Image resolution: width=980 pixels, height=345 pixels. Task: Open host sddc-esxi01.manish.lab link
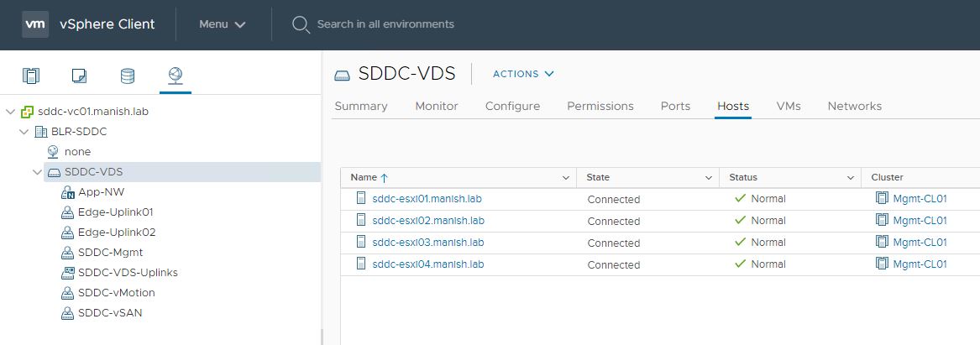click(427, 199)
